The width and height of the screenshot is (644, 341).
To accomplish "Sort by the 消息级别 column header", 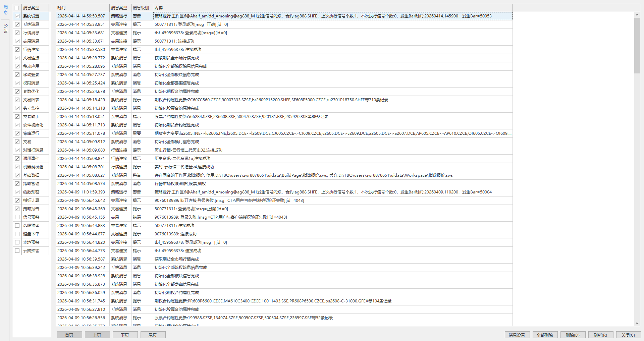I will 142,8.
